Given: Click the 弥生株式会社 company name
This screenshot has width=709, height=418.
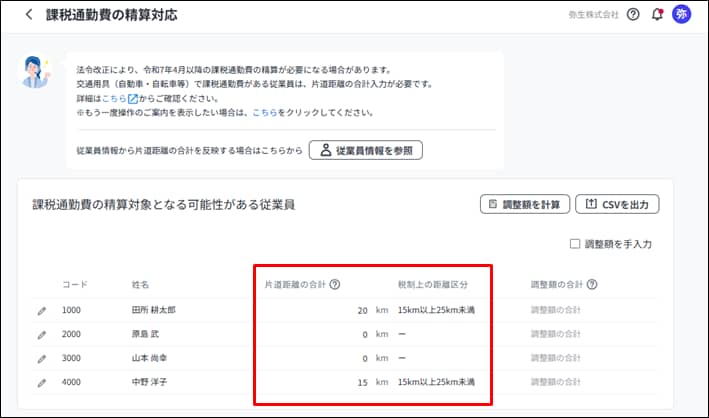Looking at the screenshot, I should (x=592, y=15).
